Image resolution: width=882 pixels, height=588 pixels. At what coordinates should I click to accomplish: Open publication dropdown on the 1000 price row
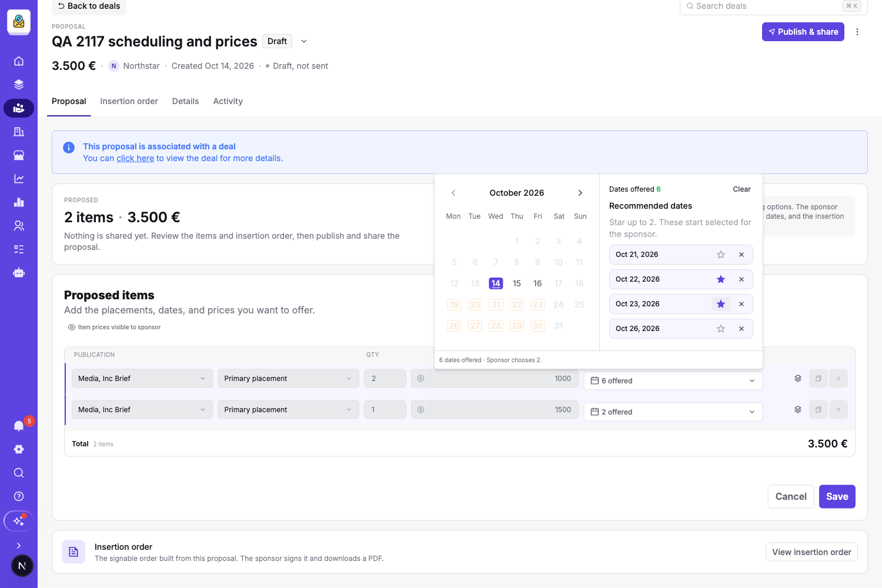tap(142, 379)
